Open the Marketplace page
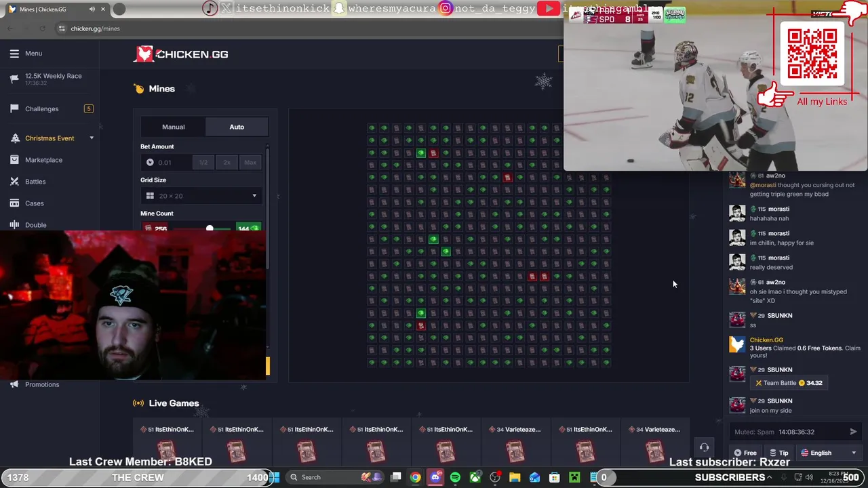 click(43, 160)
